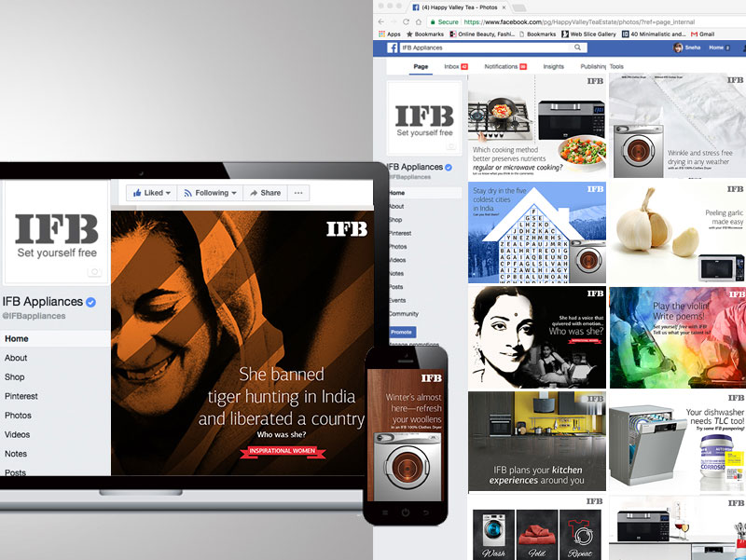Go to the Insights tab
This screenshot has width=746, height=560.
point(553,67)
